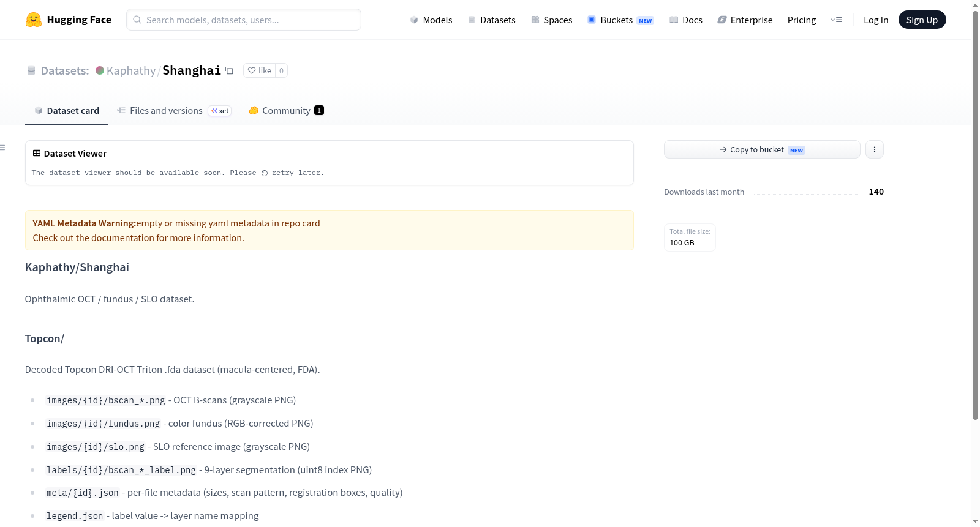Open Buckets in the navbar

point(620,20)
